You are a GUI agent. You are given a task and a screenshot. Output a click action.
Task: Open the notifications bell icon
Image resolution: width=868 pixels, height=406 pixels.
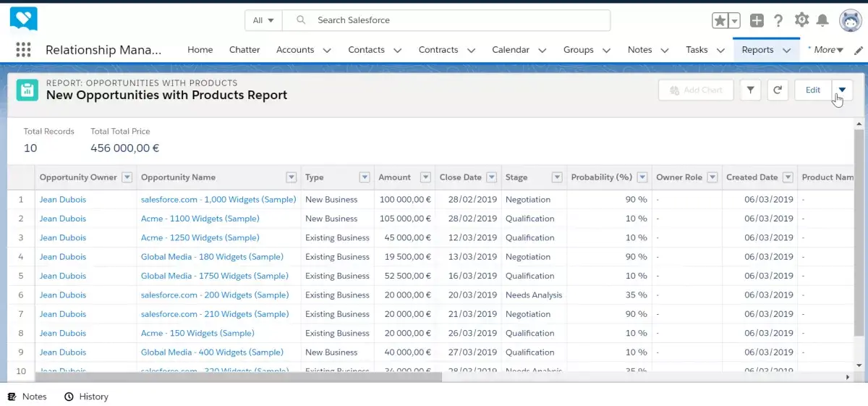point(822,20)
